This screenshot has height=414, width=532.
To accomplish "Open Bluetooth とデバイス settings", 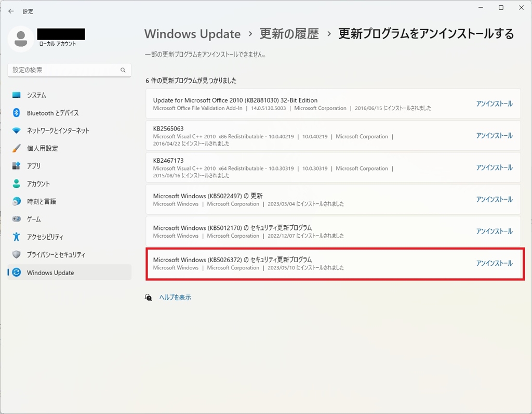I will [x=70, y=113].
